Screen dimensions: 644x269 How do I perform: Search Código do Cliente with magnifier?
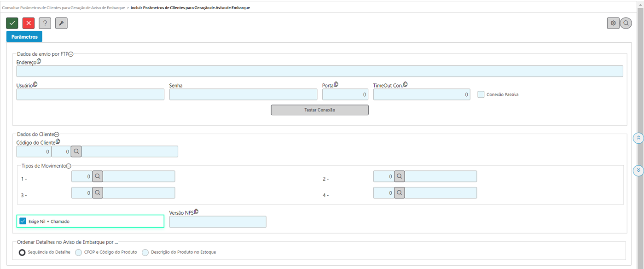(x=77, y=152)
